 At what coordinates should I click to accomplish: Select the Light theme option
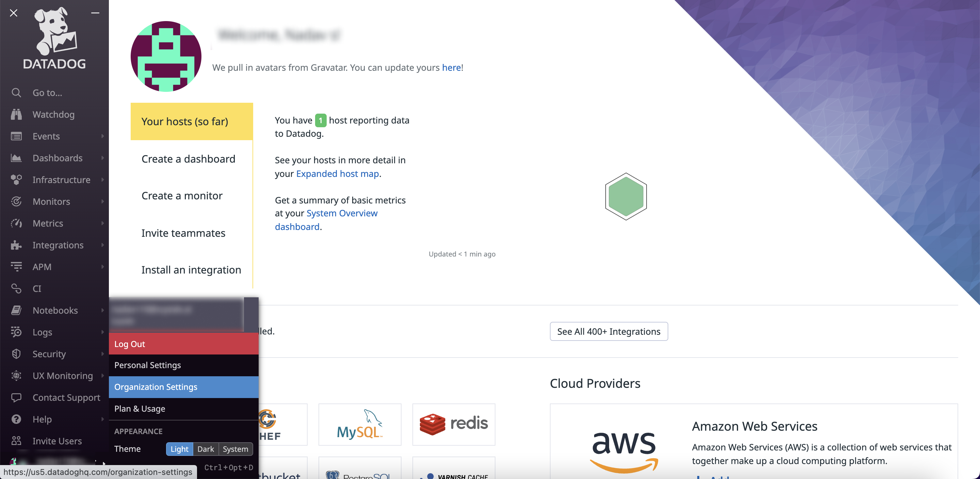tap(179, 449)
